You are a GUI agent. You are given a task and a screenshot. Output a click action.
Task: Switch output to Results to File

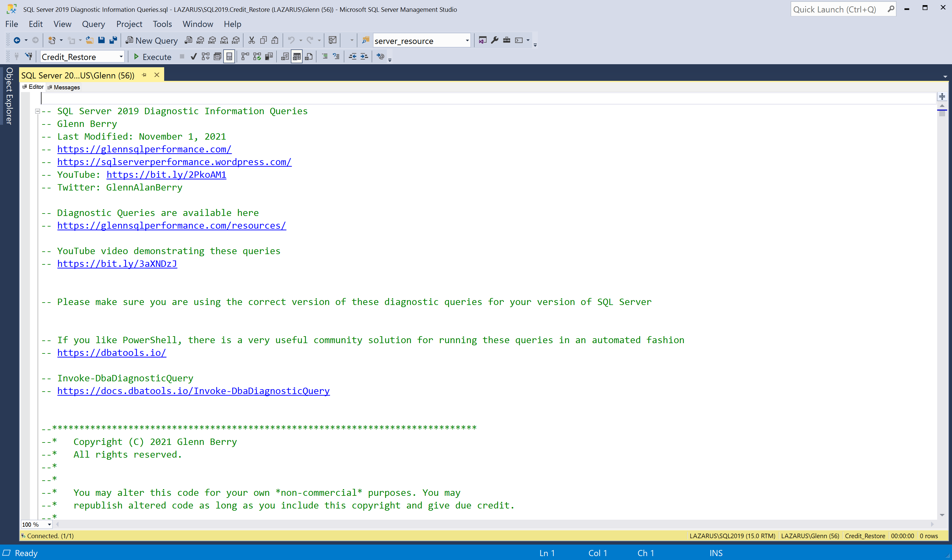[309, 57]
